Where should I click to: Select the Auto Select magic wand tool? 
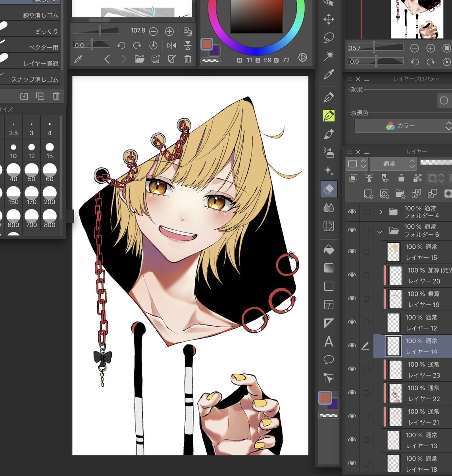click(329, 56)
